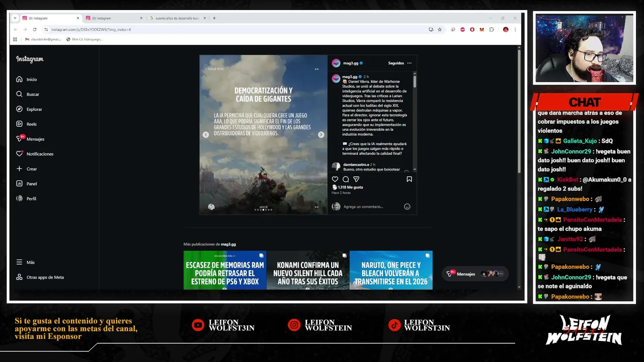Open the Gmail bookmark in the bookmarks bar
Viewport: 644px width, 362px height.
pyautogui.click(x=43, y=39)
